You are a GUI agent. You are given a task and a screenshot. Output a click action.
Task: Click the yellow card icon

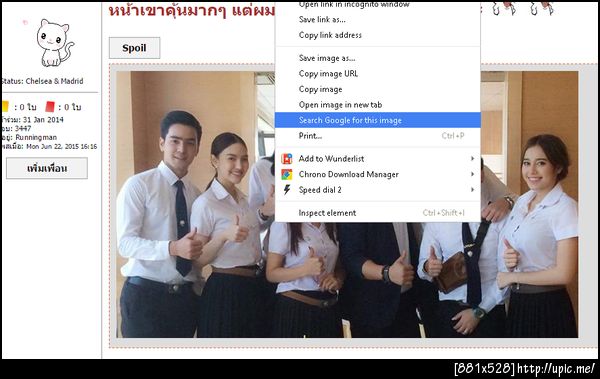pos(5,106)
